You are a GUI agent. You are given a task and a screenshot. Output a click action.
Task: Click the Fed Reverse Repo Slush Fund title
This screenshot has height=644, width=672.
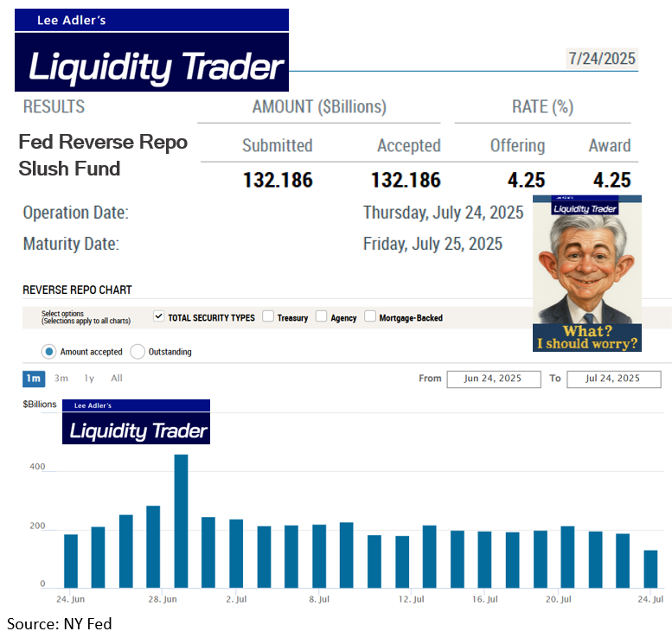pos(103,155)
